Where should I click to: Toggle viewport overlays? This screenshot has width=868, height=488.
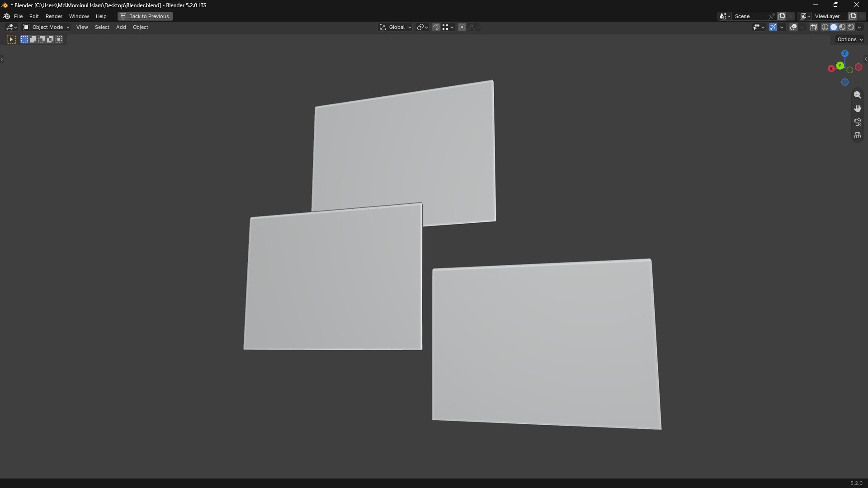coord(793,28)
